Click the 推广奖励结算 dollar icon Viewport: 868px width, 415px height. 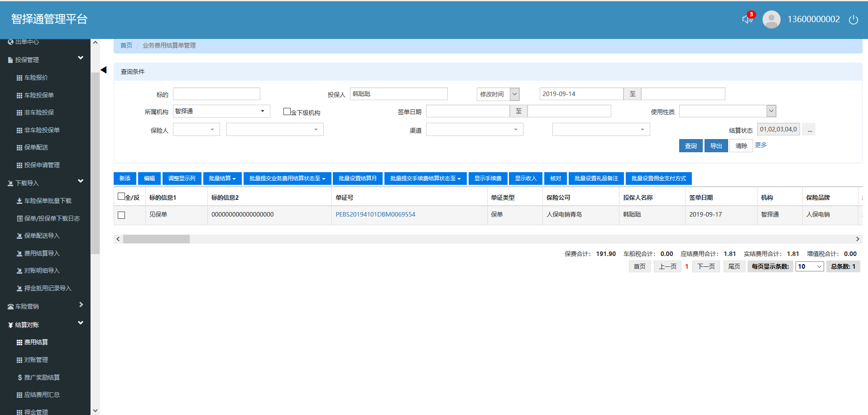(x=19, y=377)
